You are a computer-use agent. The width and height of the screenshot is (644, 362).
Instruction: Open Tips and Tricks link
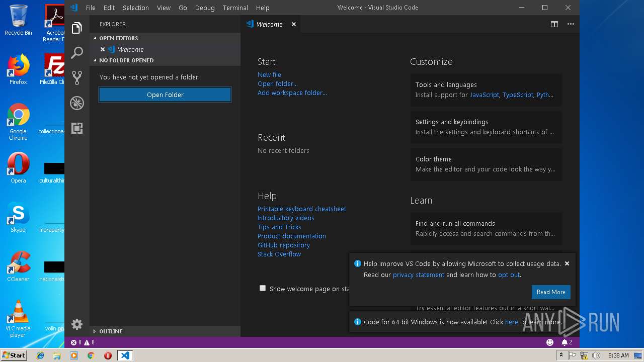tap(279, 227)
